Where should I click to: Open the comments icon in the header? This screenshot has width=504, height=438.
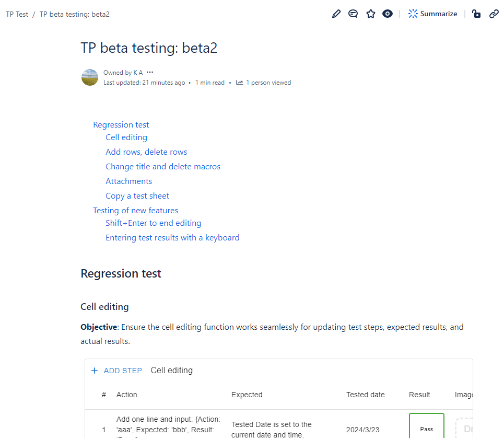click(353, 14)
